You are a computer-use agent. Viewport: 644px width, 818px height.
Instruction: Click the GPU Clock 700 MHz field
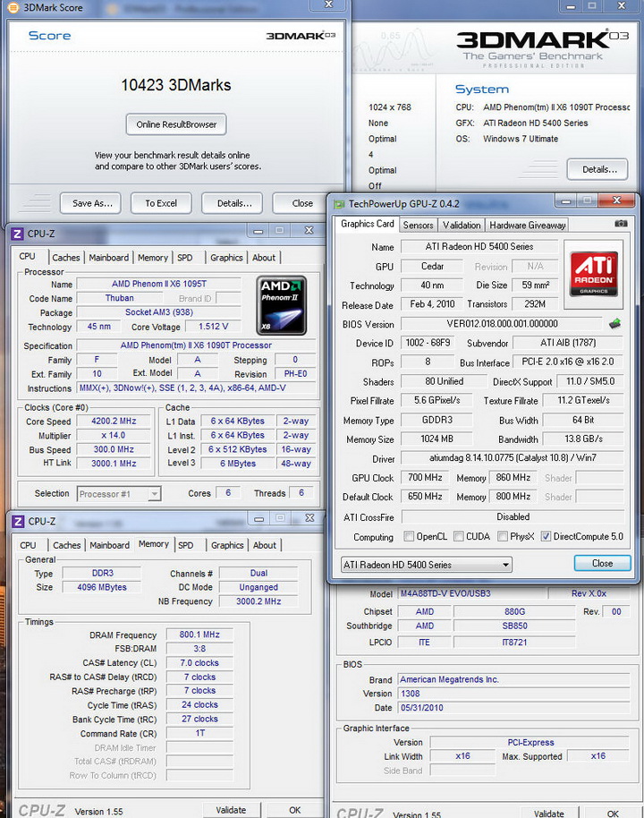click(425, 478)
